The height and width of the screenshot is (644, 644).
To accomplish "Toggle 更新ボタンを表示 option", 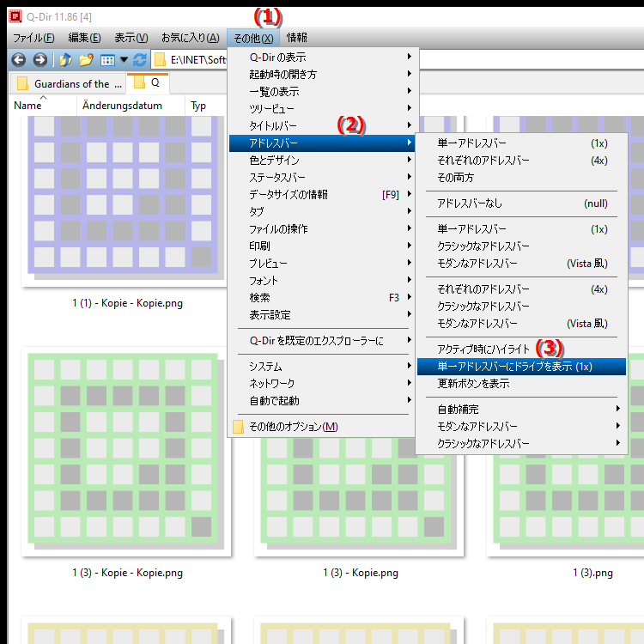I will pos(521,384).
